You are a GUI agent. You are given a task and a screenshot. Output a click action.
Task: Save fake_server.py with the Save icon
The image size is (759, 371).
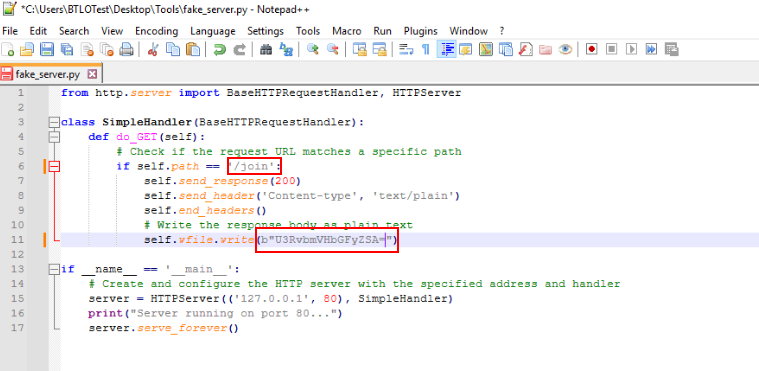pyautogui.click(x=46, y=49)
